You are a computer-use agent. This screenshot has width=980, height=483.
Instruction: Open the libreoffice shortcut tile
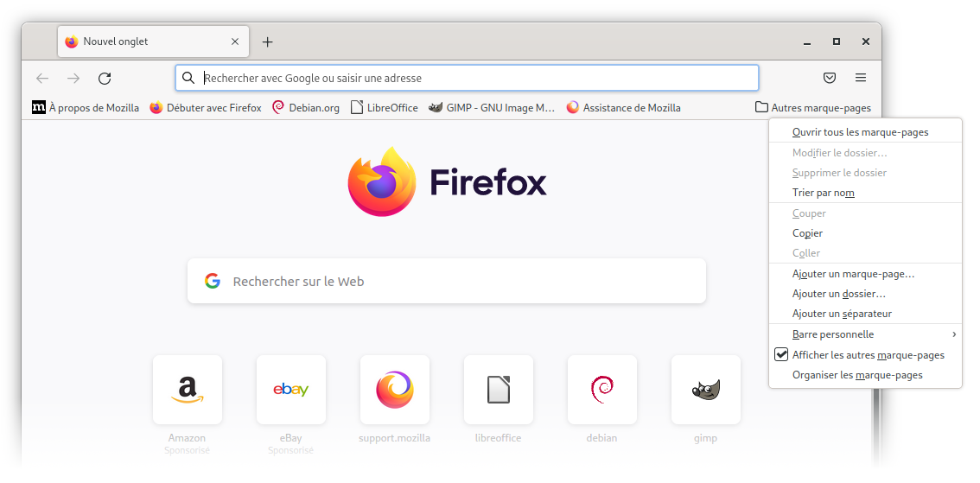(499, 390)
